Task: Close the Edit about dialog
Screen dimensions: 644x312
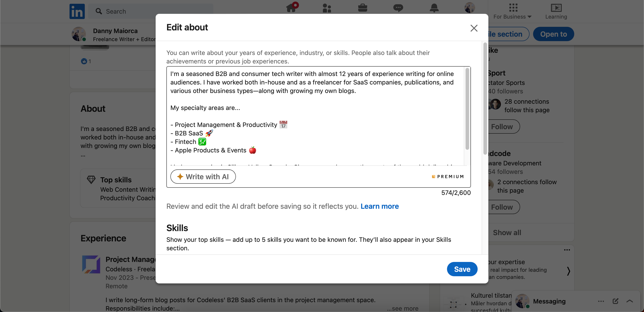Action: [474, 28]
